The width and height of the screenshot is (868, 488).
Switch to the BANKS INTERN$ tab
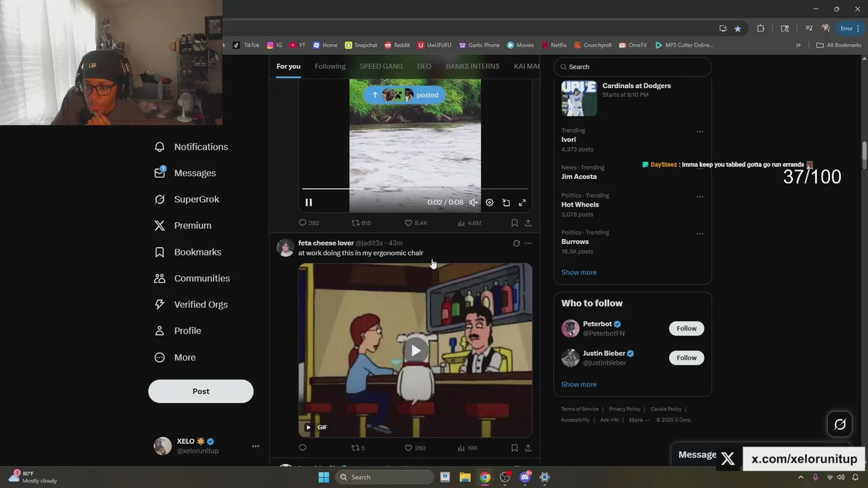coord(473,66)
